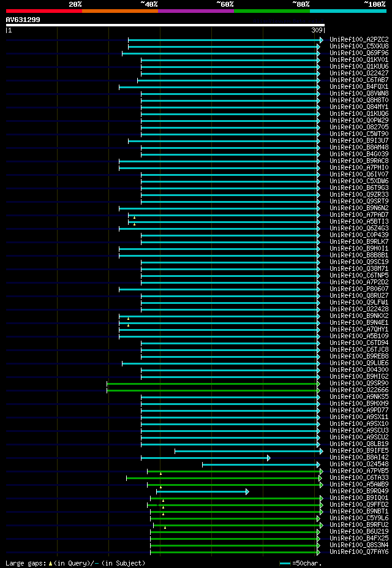The image size is (392, 568).
Task: Select the UniRef100_B8B8B1 label
Action: (359, 256)
